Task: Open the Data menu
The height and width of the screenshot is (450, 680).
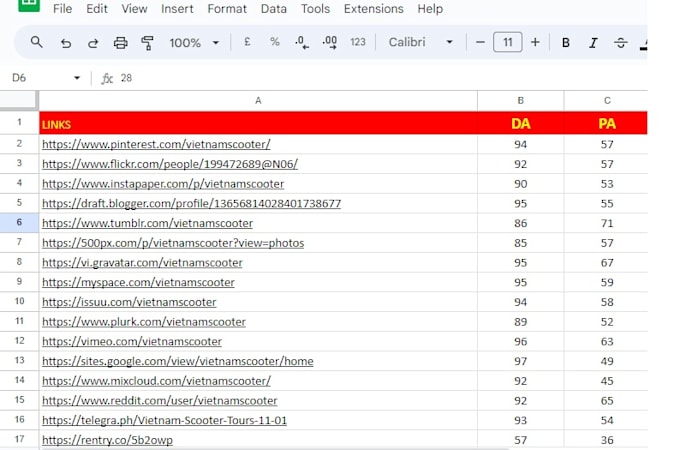Action: tap(274, 9)
